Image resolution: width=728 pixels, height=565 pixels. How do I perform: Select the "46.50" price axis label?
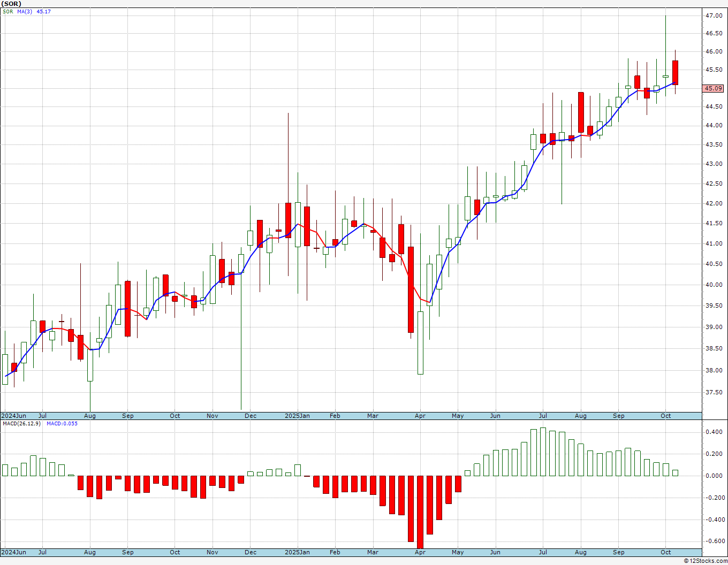pos(714,33)
